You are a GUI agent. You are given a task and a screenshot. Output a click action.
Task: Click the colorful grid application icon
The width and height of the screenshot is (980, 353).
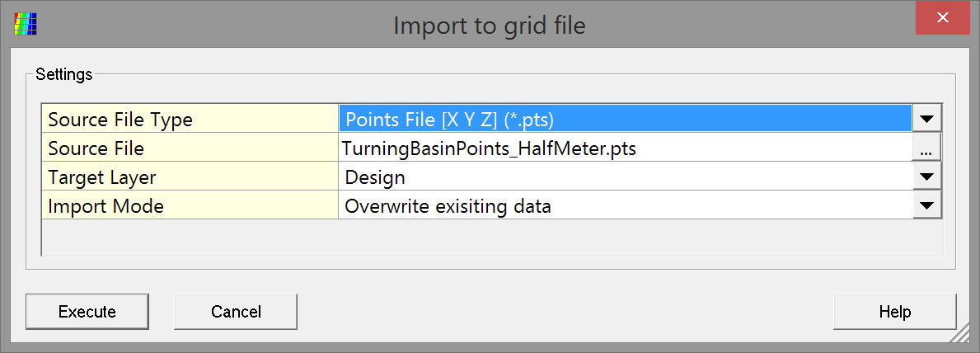click(x=26, y=25)
